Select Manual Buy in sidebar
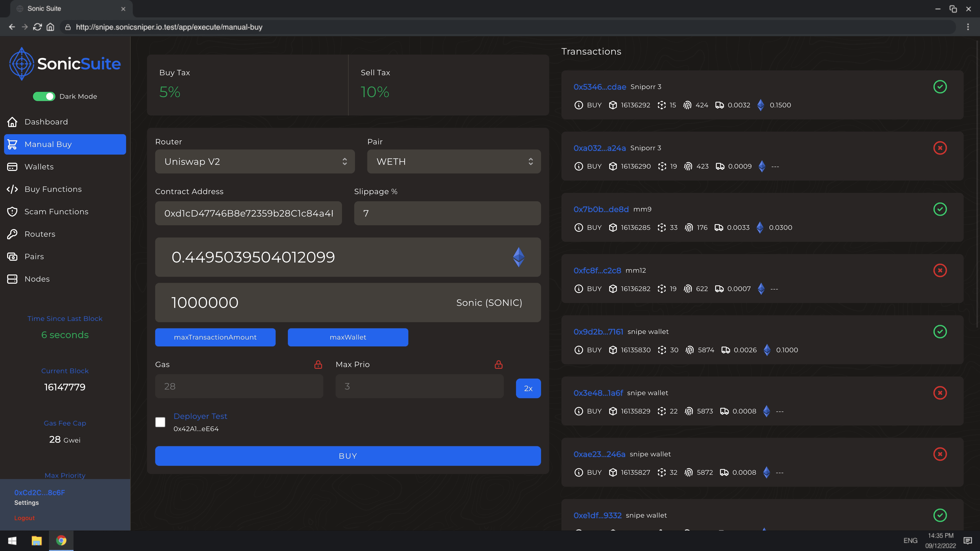The width and height of the screenshot is (980, 551). tap(65, 144)
